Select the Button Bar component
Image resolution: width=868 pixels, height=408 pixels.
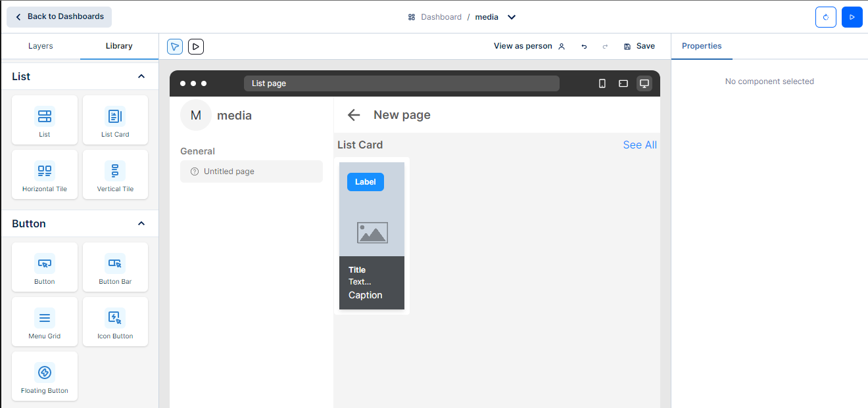tap(115, 267)
